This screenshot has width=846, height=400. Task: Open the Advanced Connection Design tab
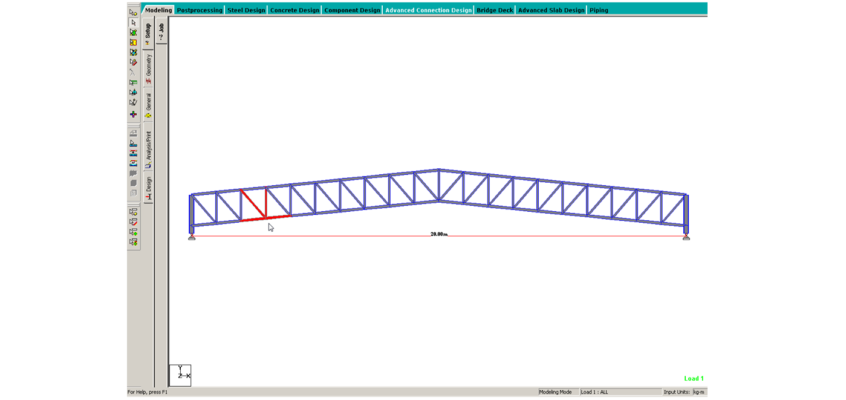pyautogui.click(x=428, y=10)
